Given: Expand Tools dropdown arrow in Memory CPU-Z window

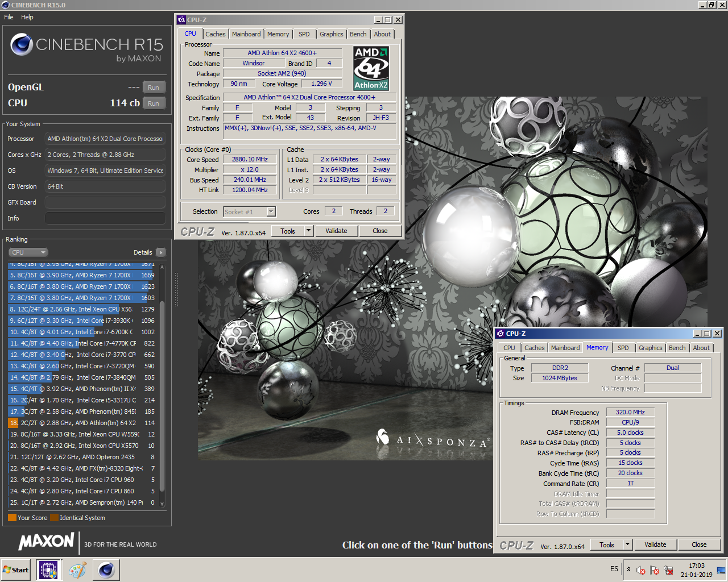Looking at the screenshot, I should coord(628,544).
